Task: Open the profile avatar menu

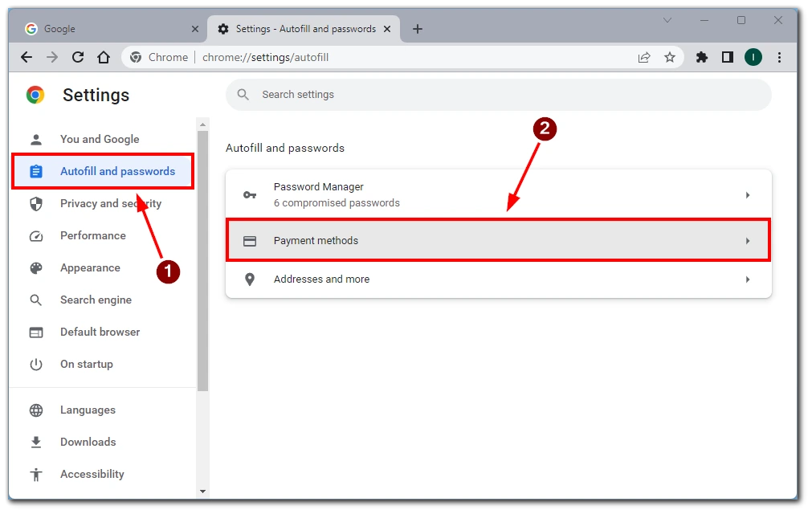Action: pos(753,58)
